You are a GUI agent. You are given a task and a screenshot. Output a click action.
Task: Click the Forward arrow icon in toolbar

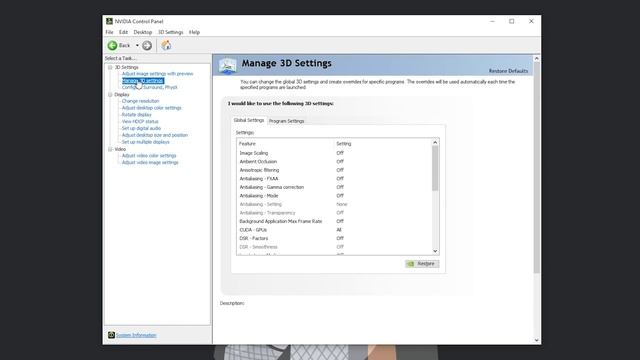coord(147,46)
